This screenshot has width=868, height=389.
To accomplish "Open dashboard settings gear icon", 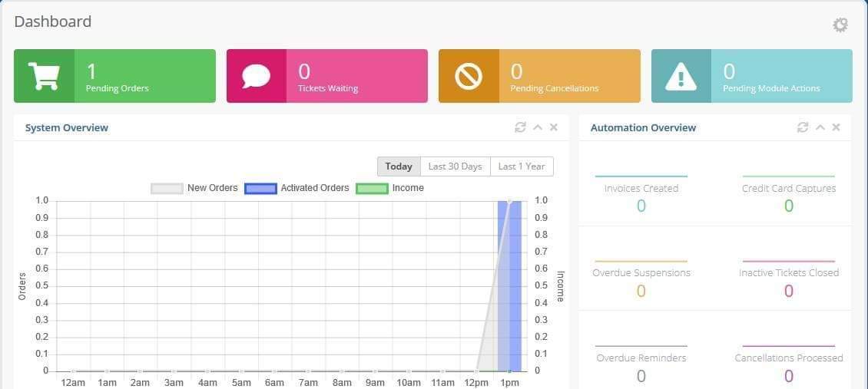I will click(840, 25).
